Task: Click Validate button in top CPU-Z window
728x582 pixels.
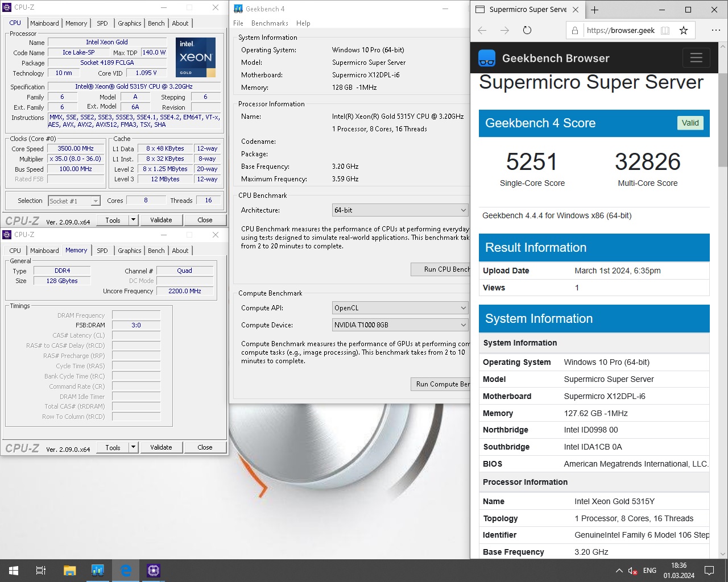Action: pyautogui.click(x=161, y=220)
